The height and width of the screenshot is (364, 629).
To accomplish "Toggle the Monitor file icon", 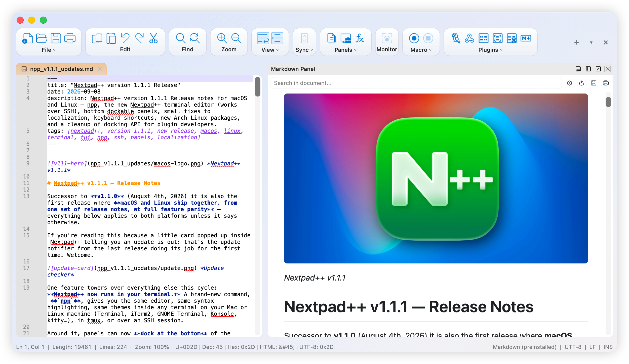I will click(x=387, y=38).
